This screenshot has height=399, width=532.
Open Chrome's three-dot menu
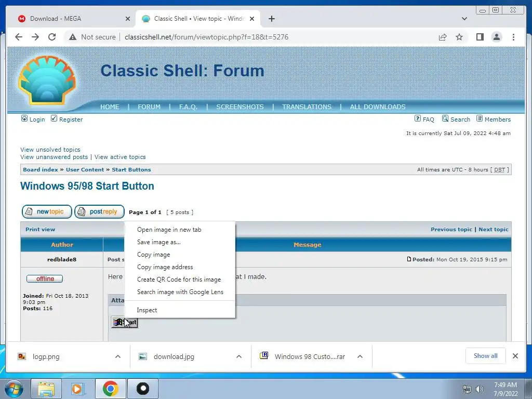513,37
